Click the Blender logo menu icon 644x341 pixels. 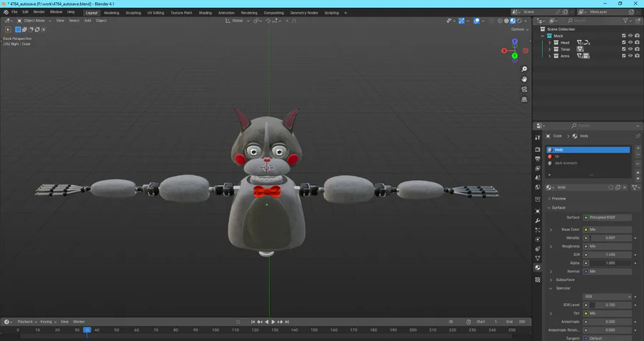point(6,12)
